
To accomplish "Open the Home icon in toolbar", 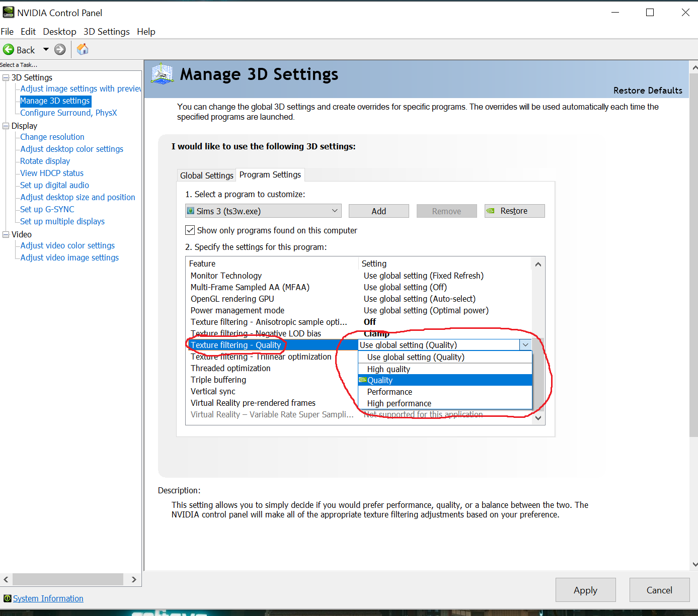I will [83, 49].
